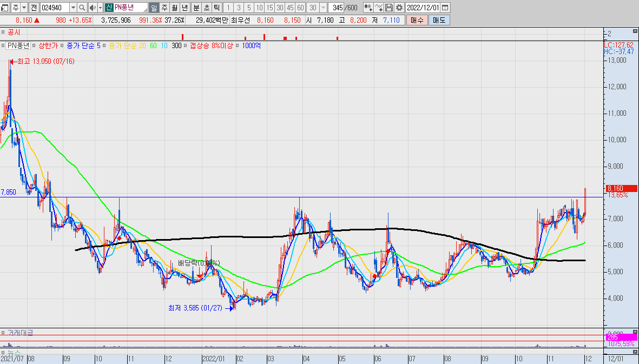The width and height of the screenshot is (639, 364).
Task: Toggle the 공시 indicator square marker
Action: pos(3,32)
